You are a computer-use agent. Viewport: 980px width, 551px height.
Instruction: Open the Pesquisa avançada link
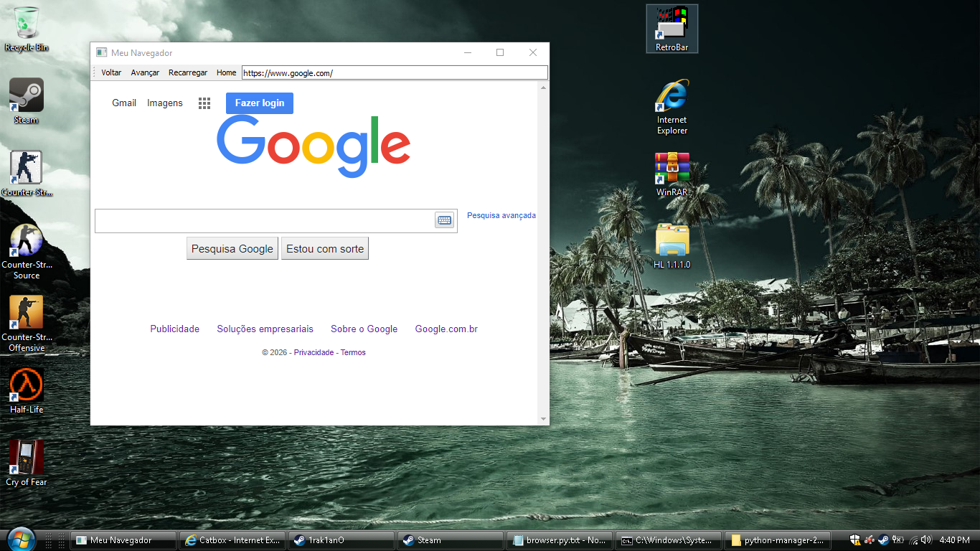click(x=501, y=215)
